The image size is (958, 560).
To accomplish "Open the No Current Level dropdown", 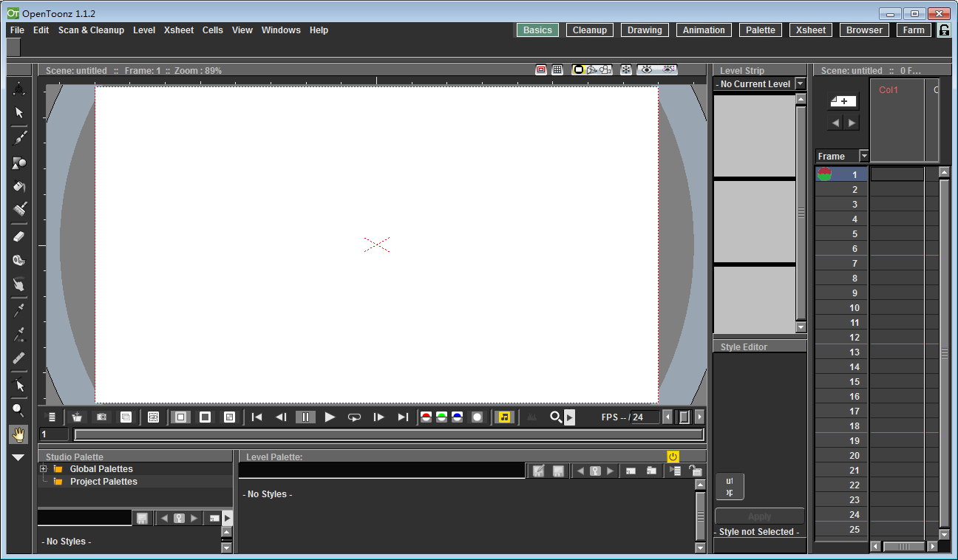I will tap(801, 84).
